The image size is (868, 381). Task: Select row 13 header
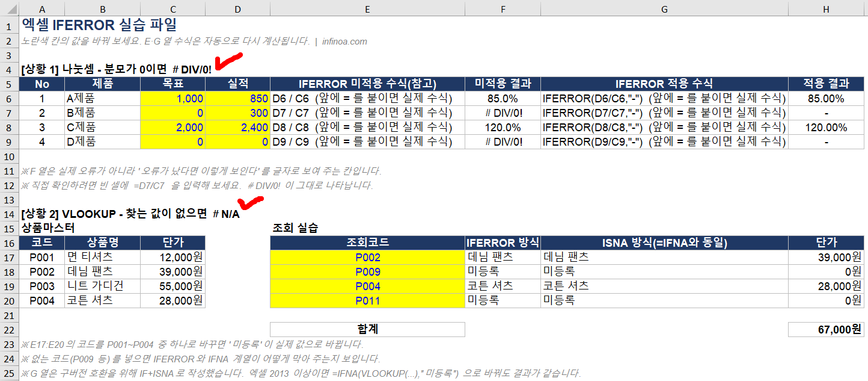click(9, 199)
